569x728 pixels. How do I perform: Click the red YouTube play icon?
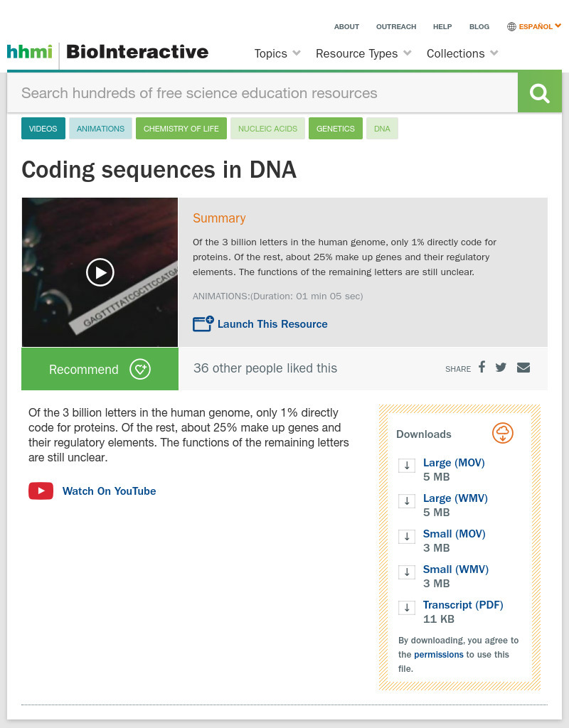(41, 491)
